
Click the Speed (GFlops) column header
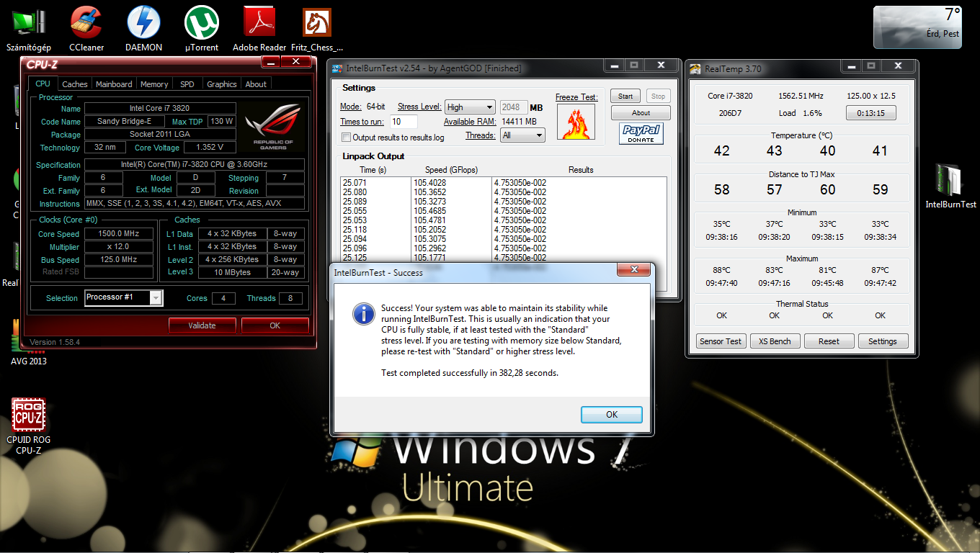[x=451, y=170]
